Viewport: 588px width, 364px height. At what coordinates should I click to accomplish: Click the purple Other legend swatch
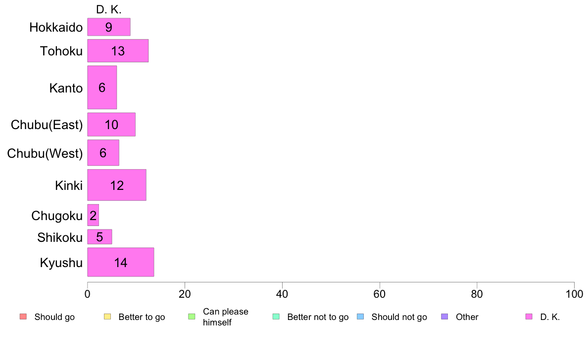(x=444, y=317)
